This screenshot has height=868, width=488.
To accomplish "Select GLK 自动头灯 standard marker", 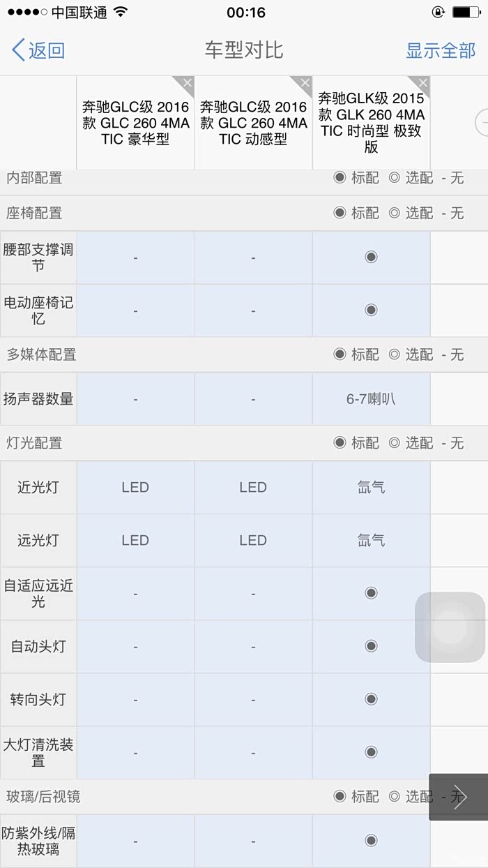I will coord(371,646).
